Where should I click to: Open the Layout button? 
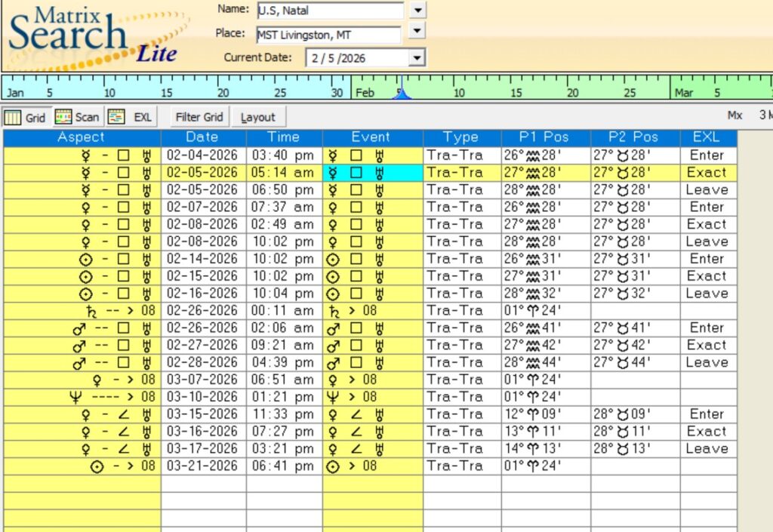point(258,117)
